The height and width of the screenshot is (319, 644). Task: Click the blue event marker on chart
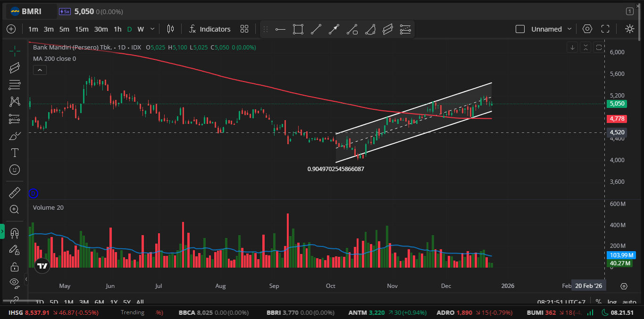click(x=33, y=193)
